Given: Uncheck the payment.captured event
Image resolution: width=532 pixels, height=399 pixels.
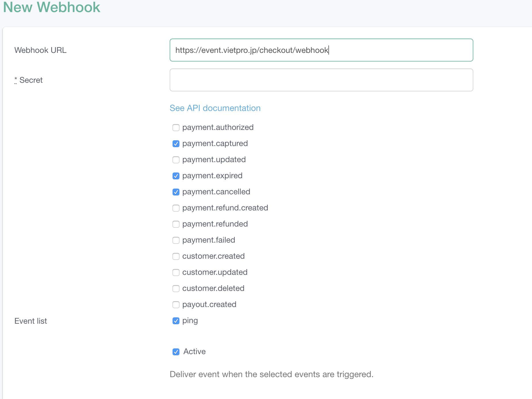Looking at the screenshot, I should (176, 144).
